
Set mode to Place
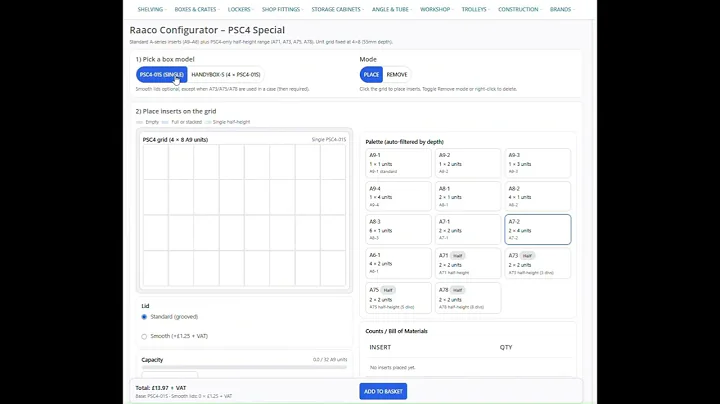pyautogui.click(x=371, y=74)
